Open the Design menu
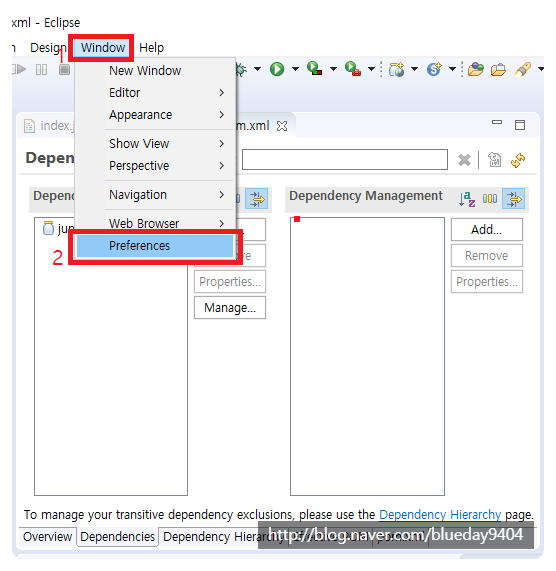 [x=48, y=48]
